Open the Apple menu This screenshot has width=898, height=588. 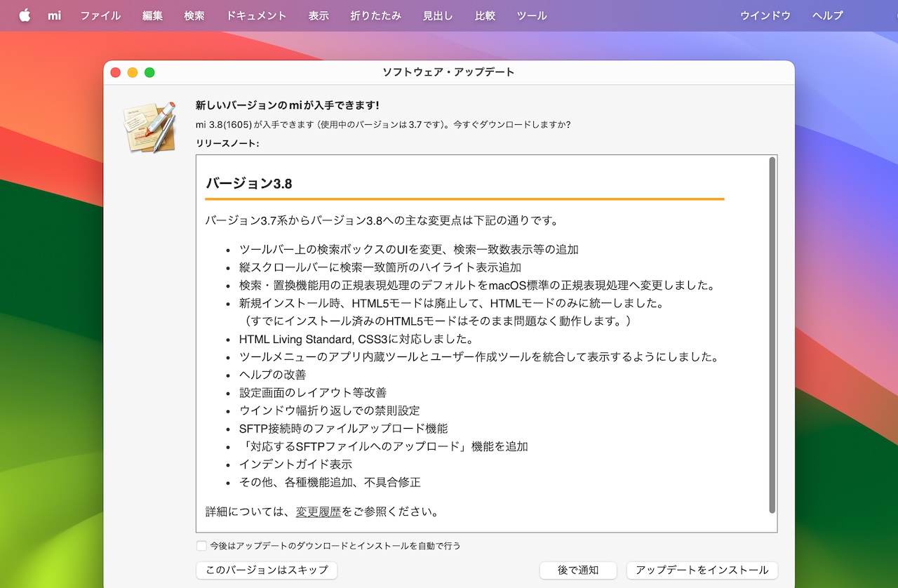pos(25,15)
